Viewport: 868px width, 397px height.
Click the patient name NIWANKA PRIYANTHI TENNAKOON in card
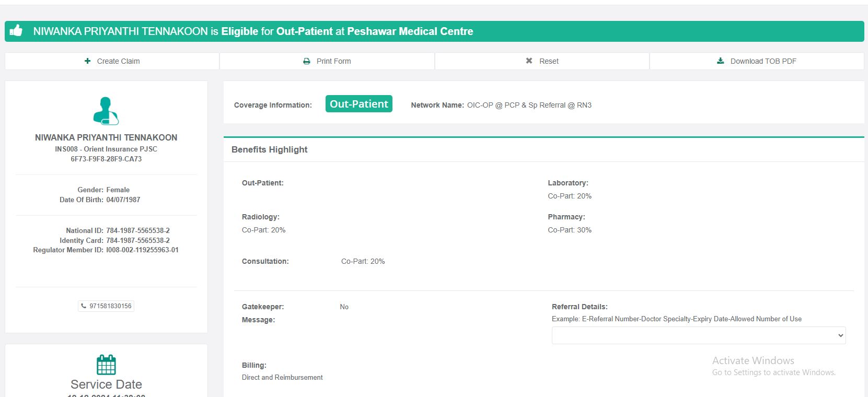click(x=106, y=137)
